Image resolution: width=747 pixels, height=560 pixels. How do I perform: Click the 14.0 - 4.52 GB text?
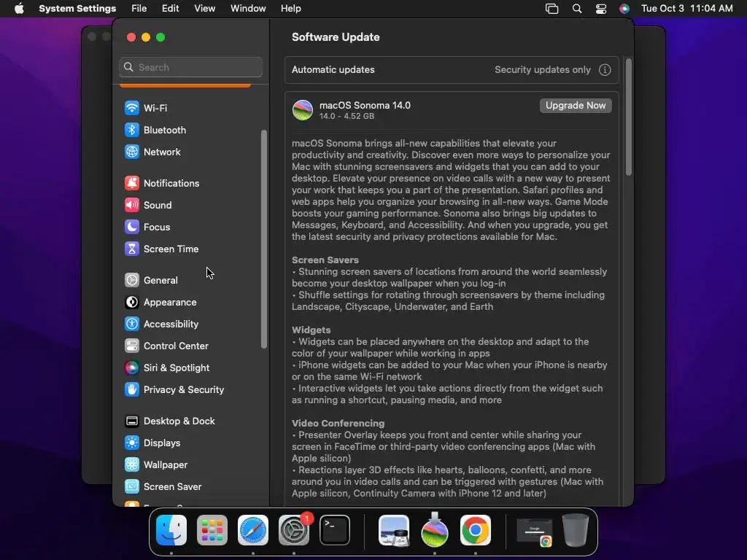pos(347,116)
